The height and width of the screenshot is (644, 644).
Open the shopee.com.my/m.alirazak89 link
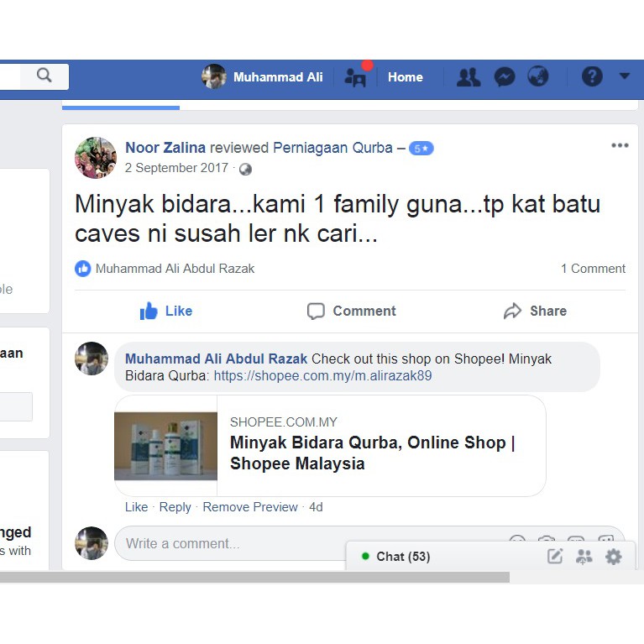(x=322, y=376)
